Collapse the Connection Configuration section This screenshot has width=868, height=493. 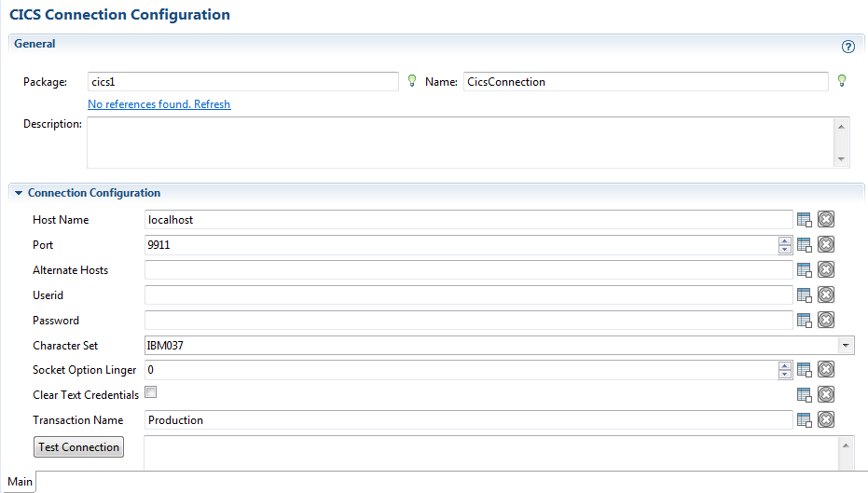(19, 193)
